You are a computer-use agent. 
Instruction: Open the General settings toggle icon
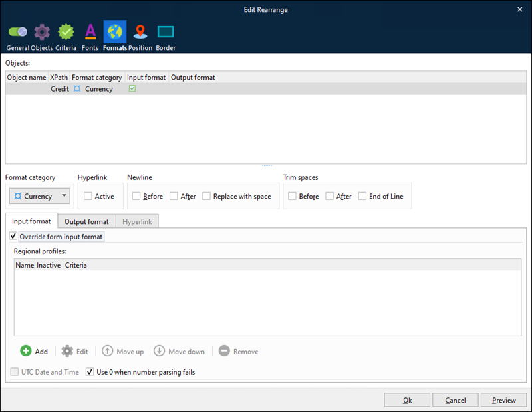[18, 32]
